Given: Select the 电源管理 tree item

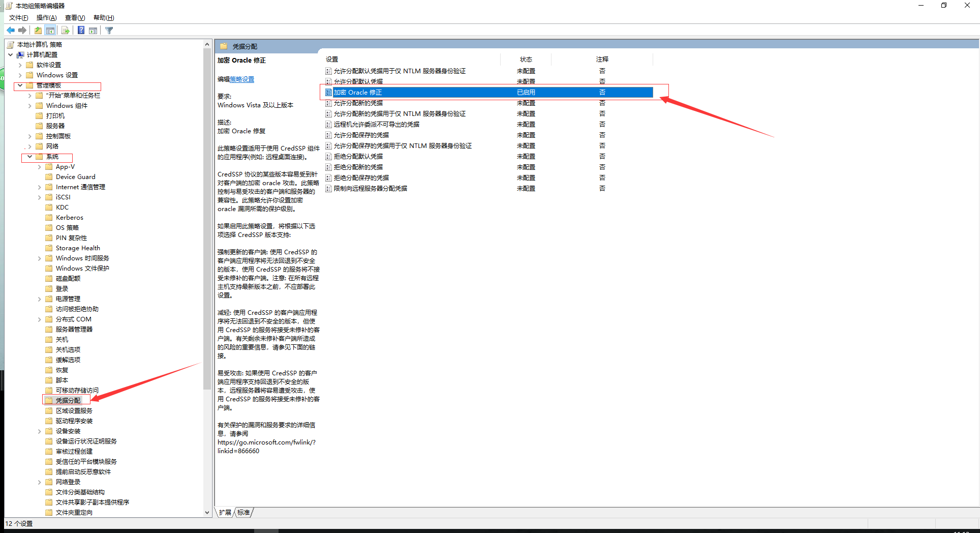Looking at the screenshot, I should click(68, 299).
